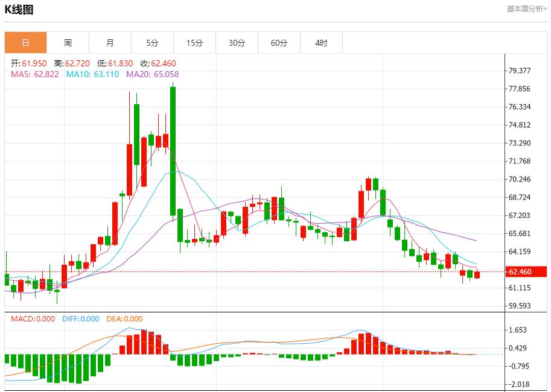The image size is (551, 392).
Task: Select the 5分 timeframe
Action: tap(152, 42)
